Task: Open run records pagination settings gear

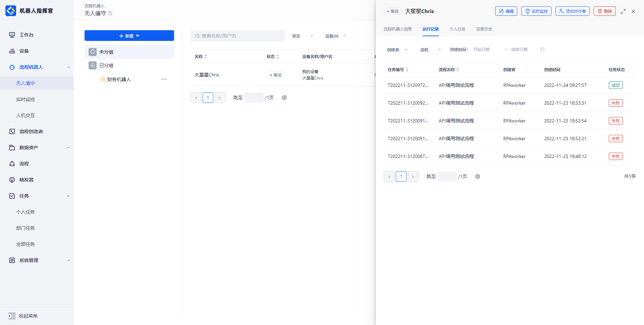Action: (x=478, y=176)
